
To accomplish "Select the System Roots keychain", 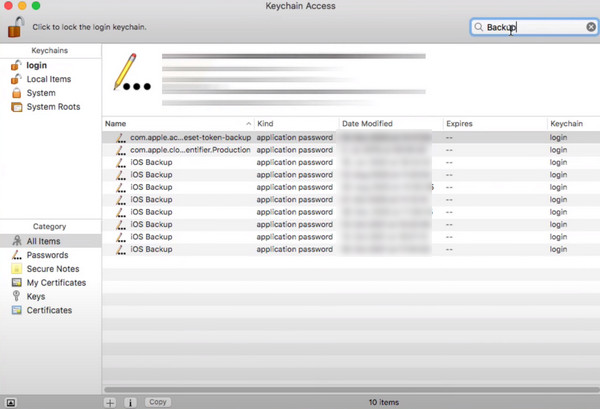I will tap(53, 107).
